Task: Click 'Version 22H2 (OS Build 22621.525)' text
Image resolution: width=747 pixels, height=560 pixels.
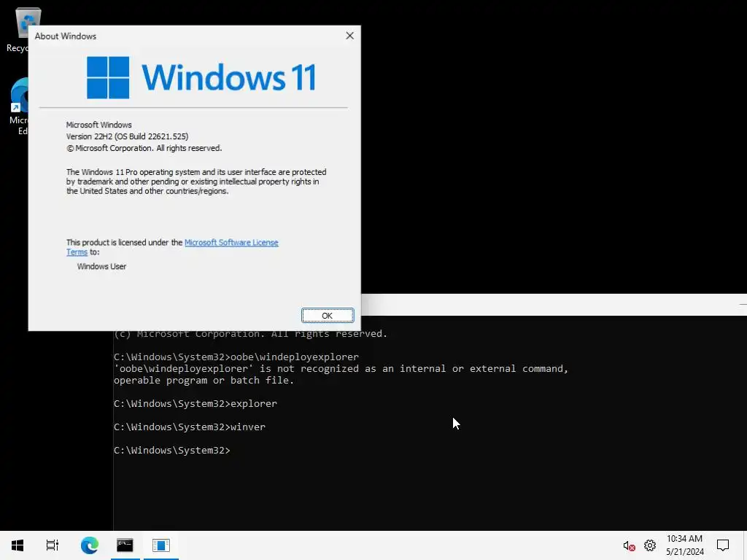Action: pyautogui.click(x=127, y=136)
